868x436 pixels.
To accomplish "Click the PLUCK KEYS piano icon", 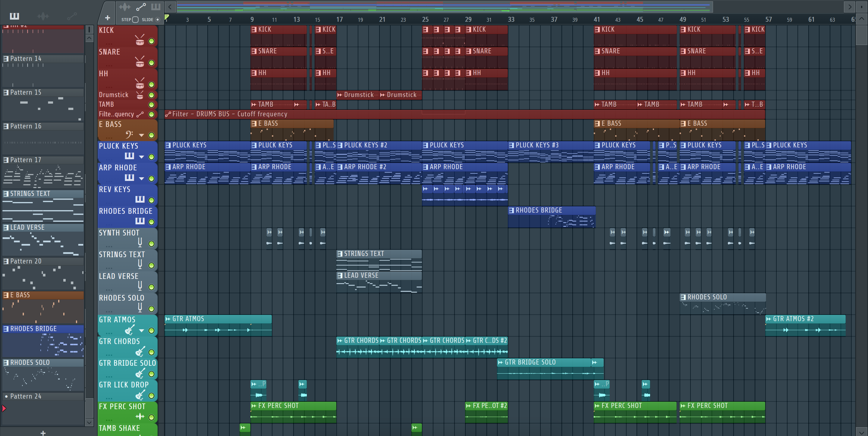I will (x=129, y=156).
